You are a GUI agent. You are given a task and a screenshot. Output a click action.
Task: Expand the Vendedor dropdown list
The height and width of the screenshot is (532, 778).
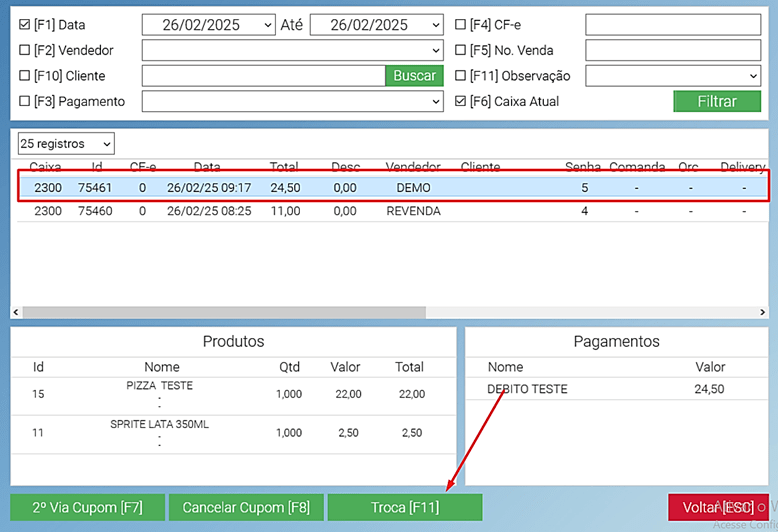pyautogui.click(x=435, y=50)
